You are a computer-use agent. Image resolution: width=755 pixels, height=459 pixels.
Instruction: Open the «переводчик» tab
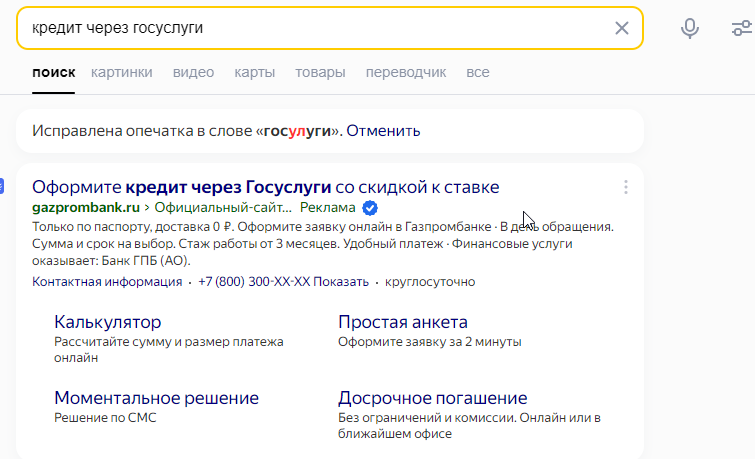coord(405,73)
